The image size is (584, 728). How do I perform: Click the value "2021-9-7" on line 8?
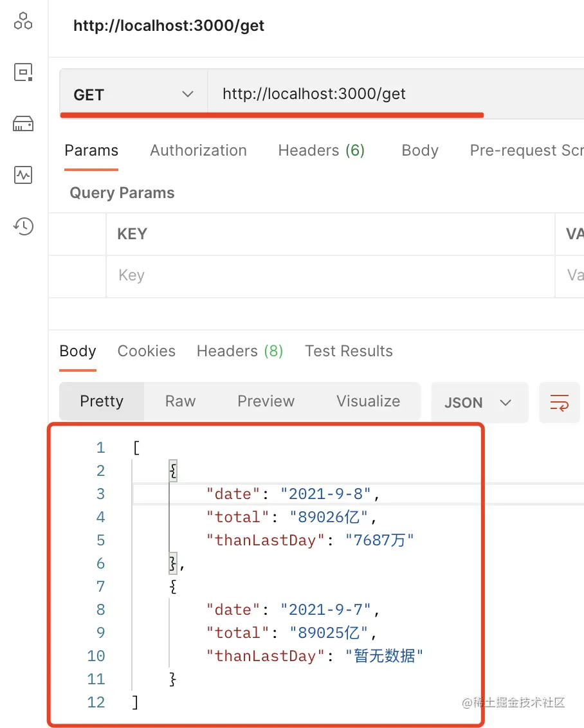325,610
